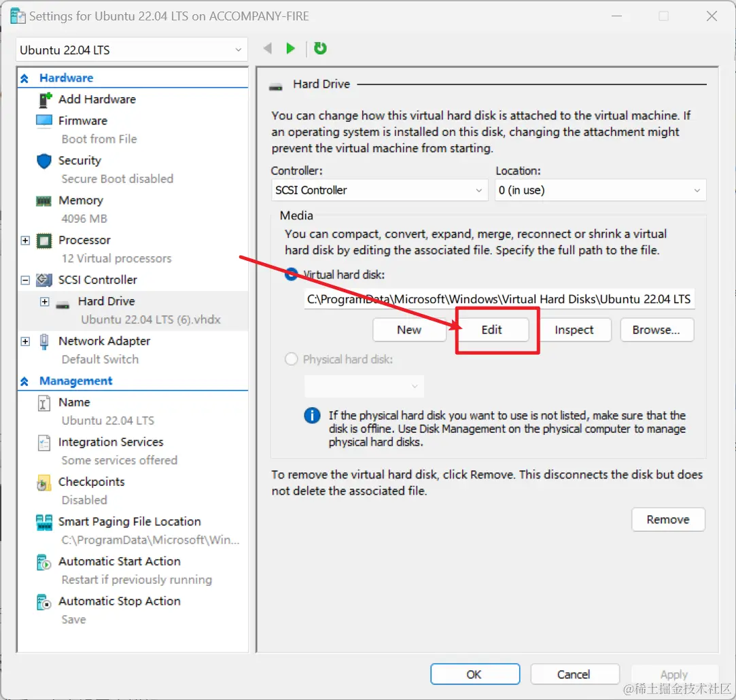This screenshot has width=736, height=700.
Task: Collapse the Management section chevron
Action: pyautogui.click(x=24, y=381)
